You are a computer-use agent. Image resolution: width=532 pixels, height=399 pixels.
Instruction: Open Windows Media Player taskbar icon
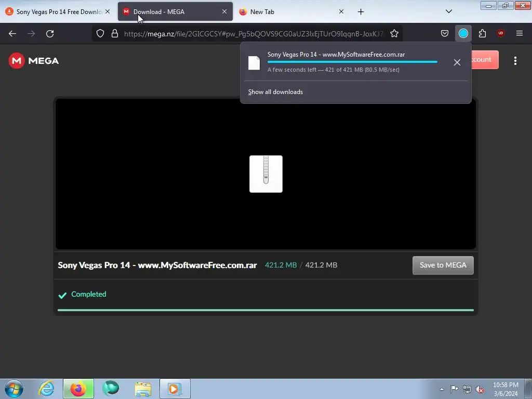175,389
